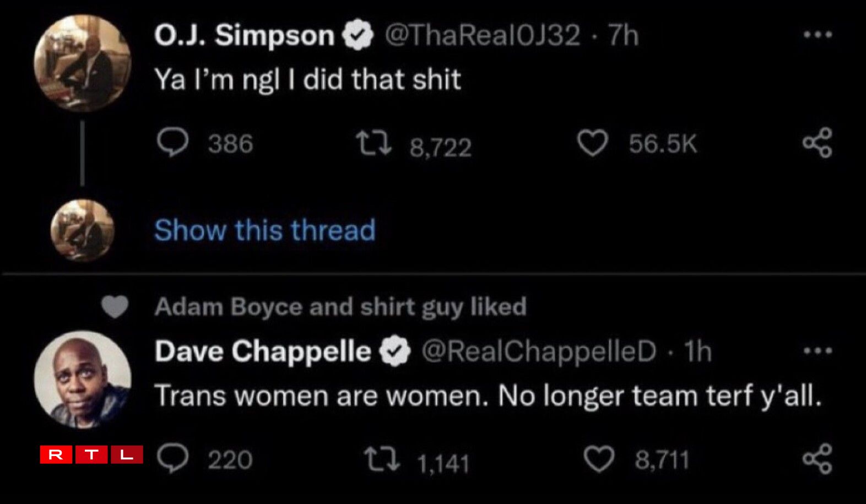Click the Dave Chappelle display name
Viewport: 866px width, 504px height.
coord(262,351)
